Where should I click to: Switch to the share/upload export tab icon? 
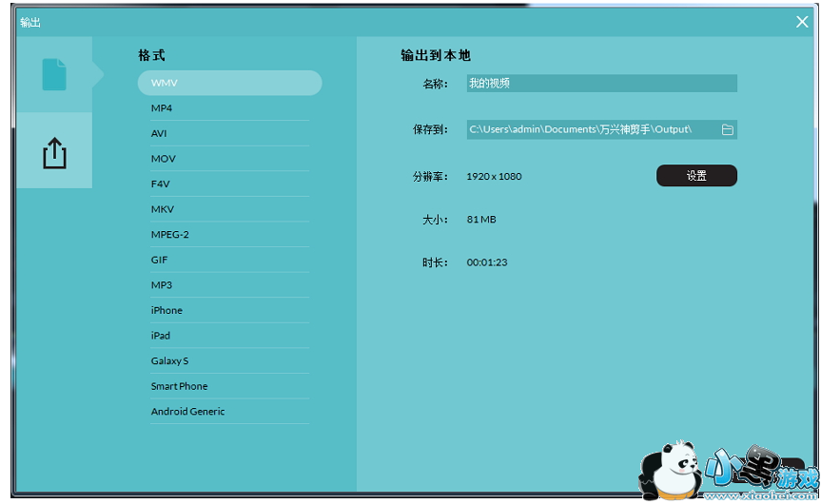tap(54, 153)
